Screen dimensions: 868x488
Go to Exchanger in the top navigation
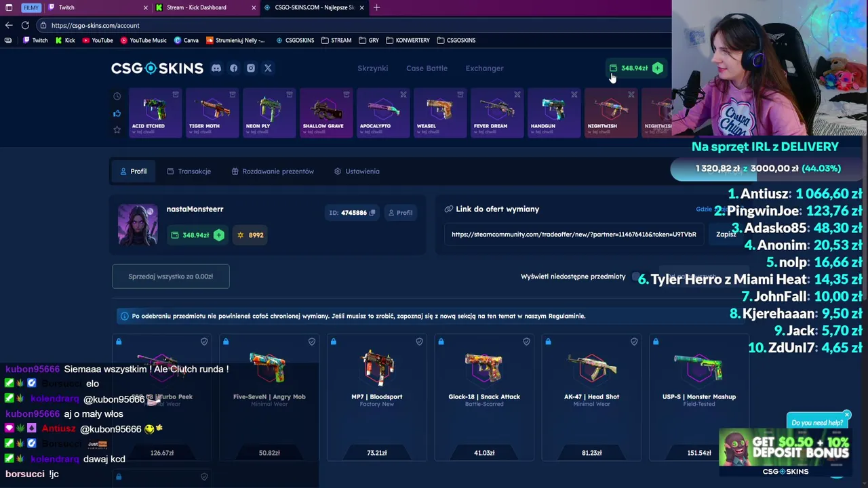pyautogui.click(x=484, y=68)
